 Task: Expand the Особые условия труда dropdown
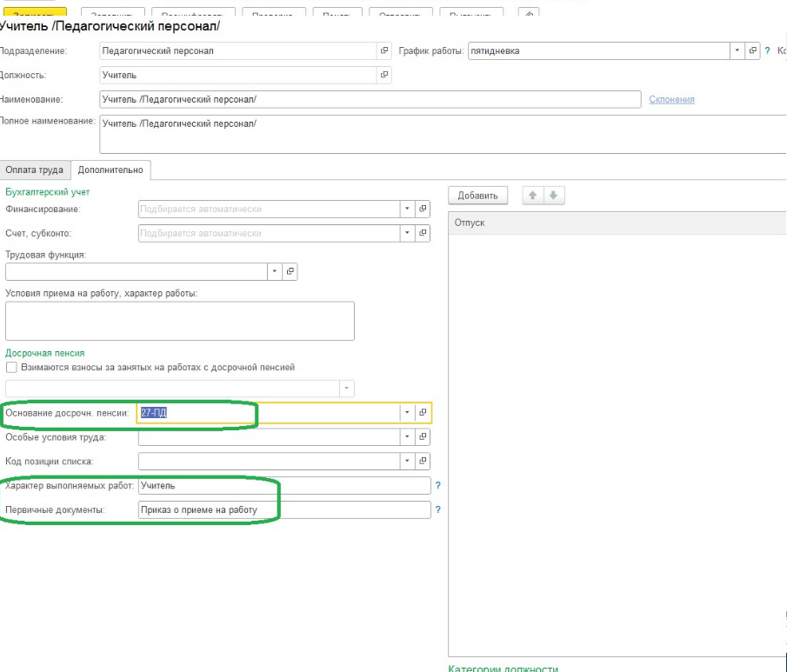407,437
